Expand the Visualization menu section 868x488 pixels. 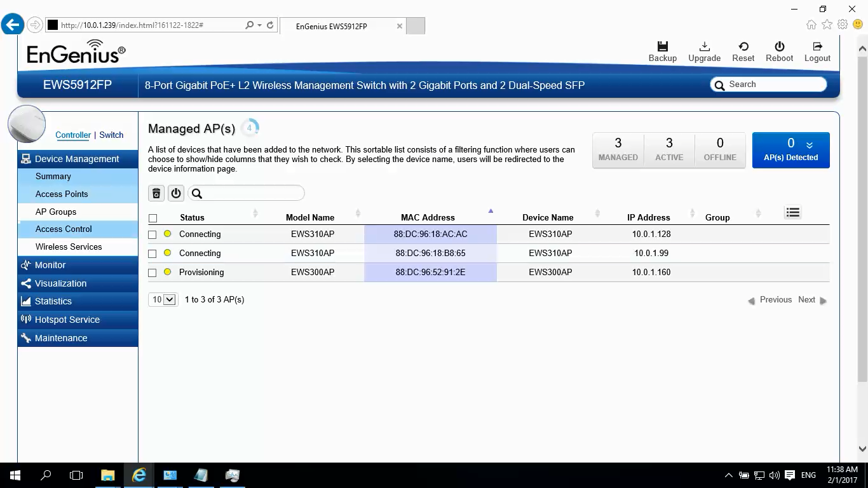coord(78,283)
